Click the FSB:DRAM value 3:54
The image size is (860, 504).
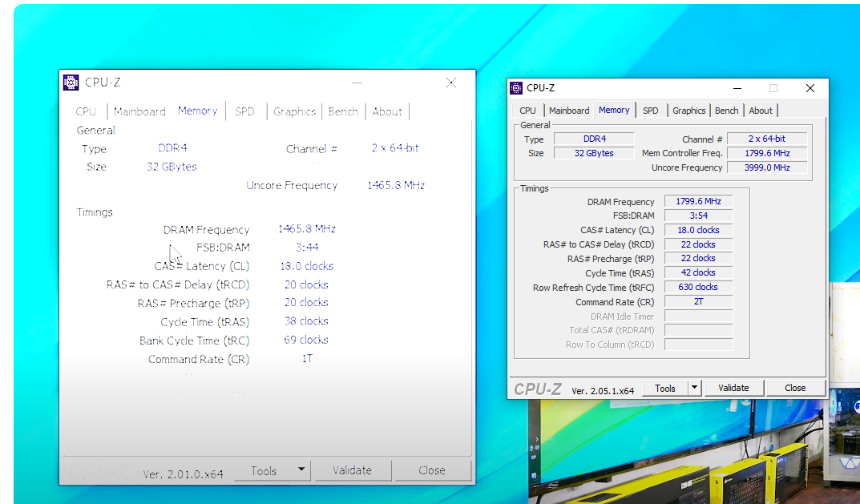(x=698, y=216)
